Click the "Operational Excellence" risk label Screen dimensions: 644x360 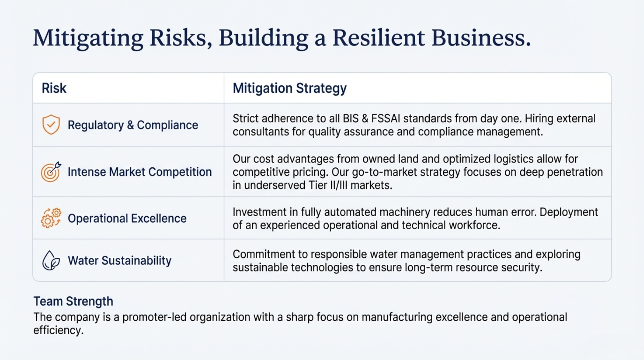pos(127,218)
